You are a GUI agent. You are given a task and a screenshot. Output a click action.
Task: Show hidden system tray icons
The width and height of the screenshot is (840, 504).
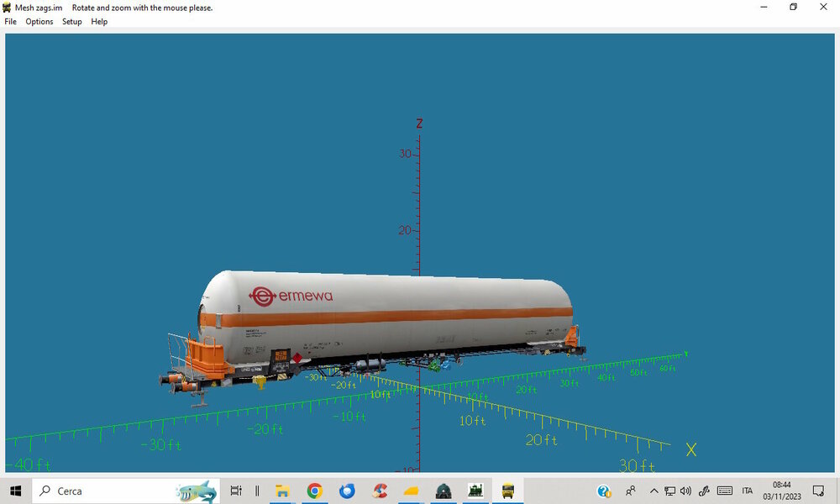click(x=654, y=491)
